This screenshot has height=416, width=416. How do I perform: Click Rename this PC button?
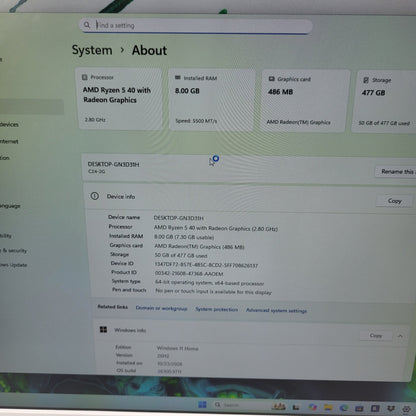click(397, 171)
